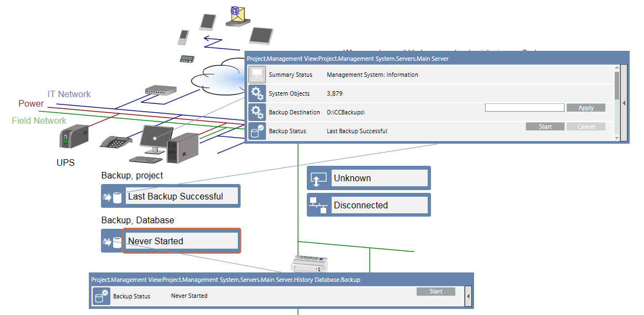Click the email envelope icon at top

coord(238,16)
